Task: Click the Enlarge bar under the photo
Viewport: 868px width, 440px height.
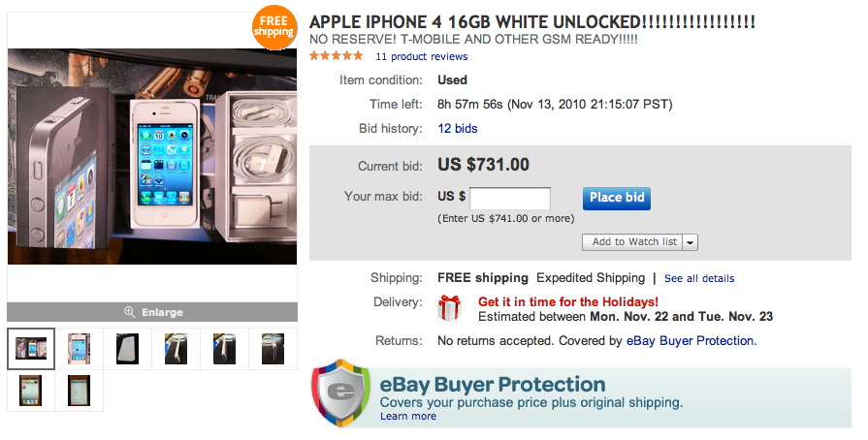Action: pos(152,312)
